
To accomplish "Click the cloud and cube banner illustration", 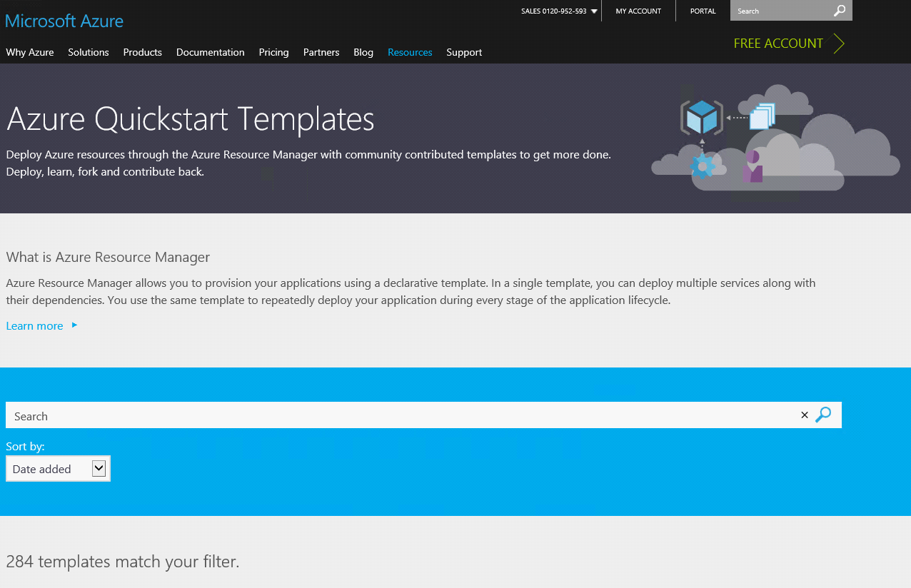I will point(775,138).
